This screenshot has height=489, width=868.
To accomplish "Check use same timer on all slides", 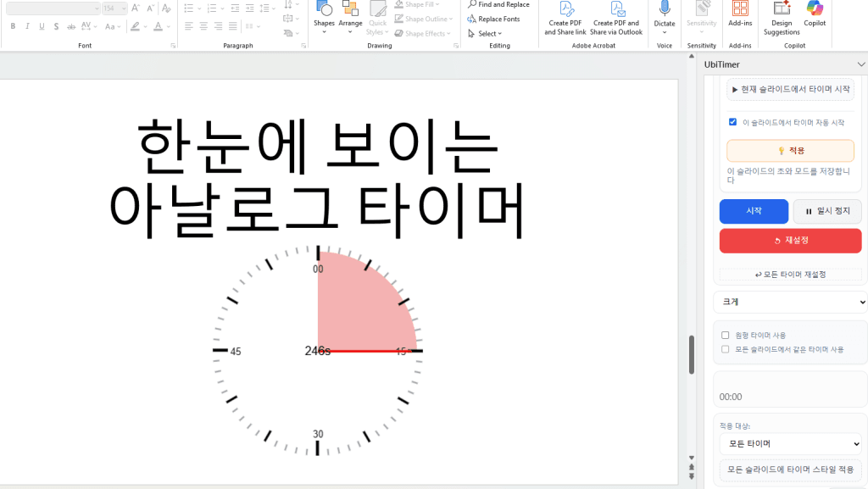I will coord(725,348).
